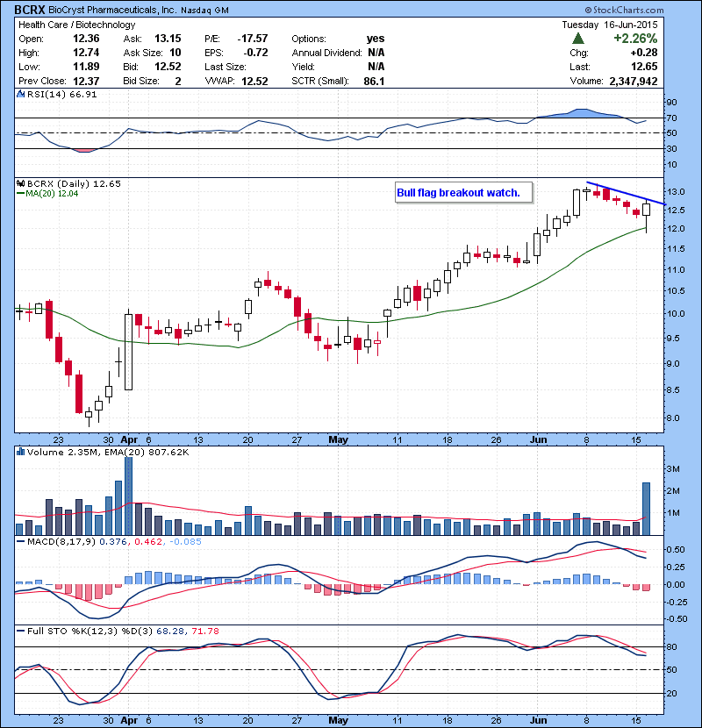Click the Ask Size value 10

tap(175, 53)
